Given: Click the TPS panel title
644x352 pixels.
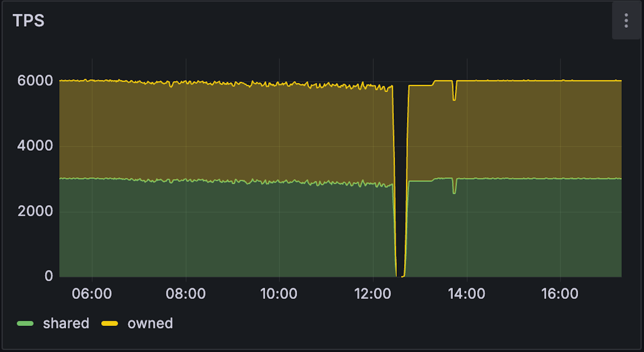Looking at the screenshot, I should coord(29,20).
